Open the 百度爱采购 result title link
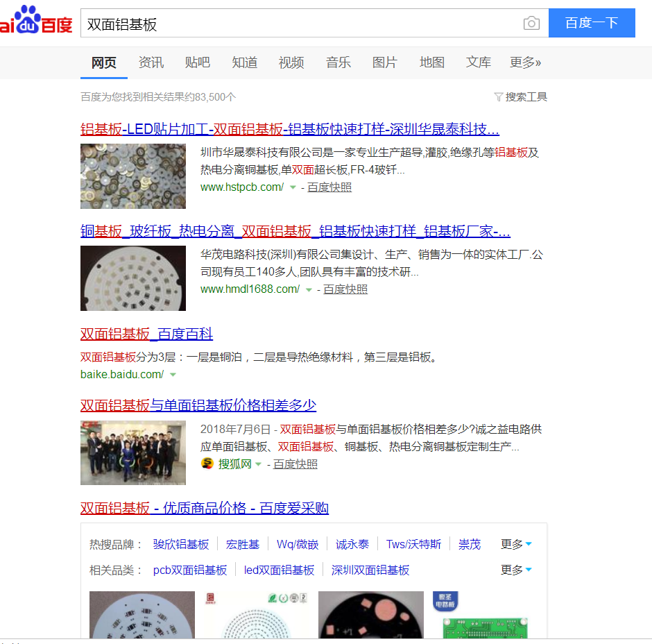 tap(205, 508)
